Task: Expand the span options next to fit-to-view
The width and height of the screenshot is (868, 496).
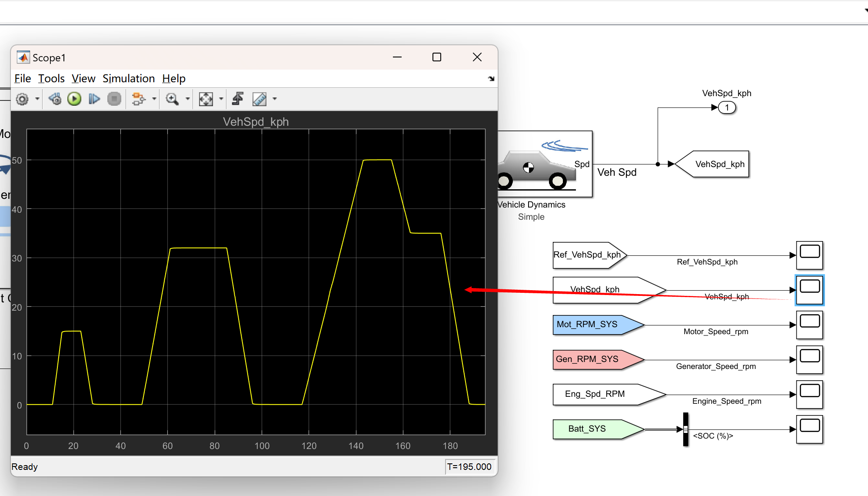Action: pos(222,99)
